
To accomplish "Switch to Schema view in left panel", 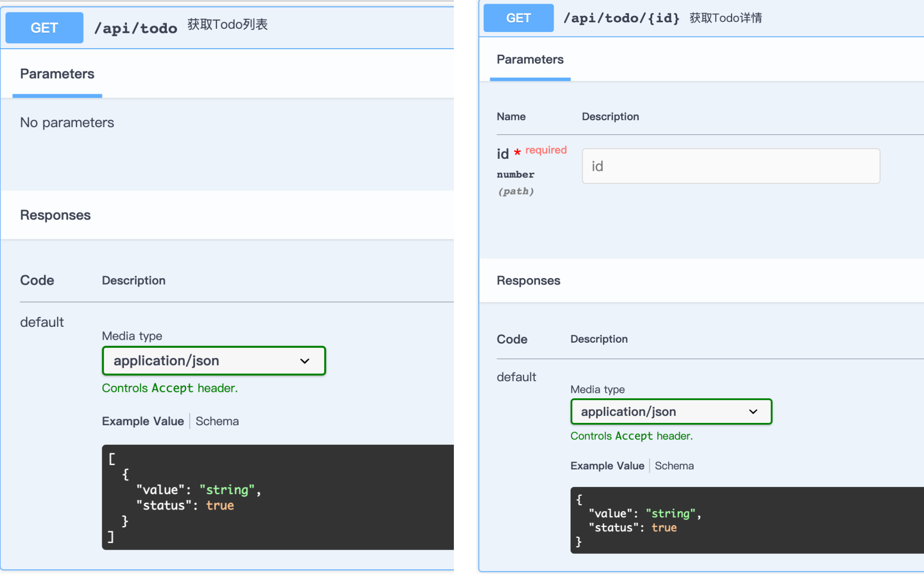I will click(x=217, y=421).
